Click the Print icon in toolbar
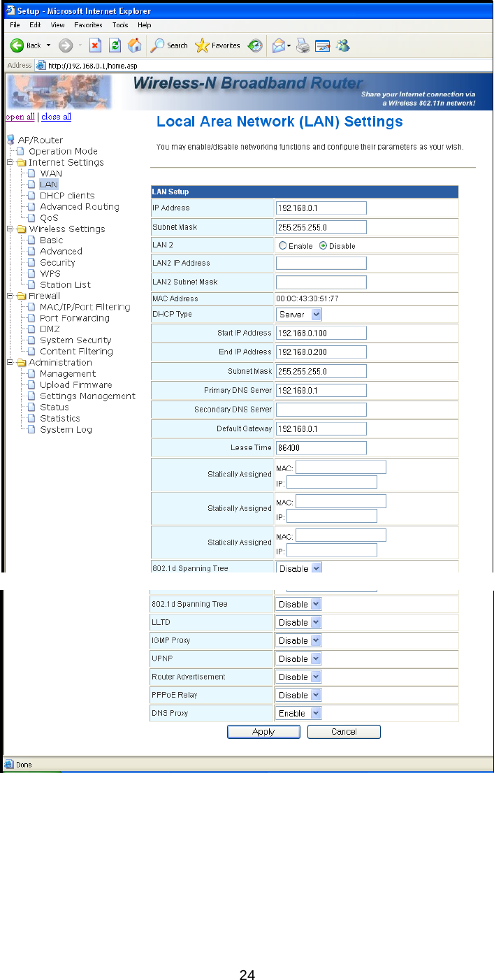 coord(303,45)
